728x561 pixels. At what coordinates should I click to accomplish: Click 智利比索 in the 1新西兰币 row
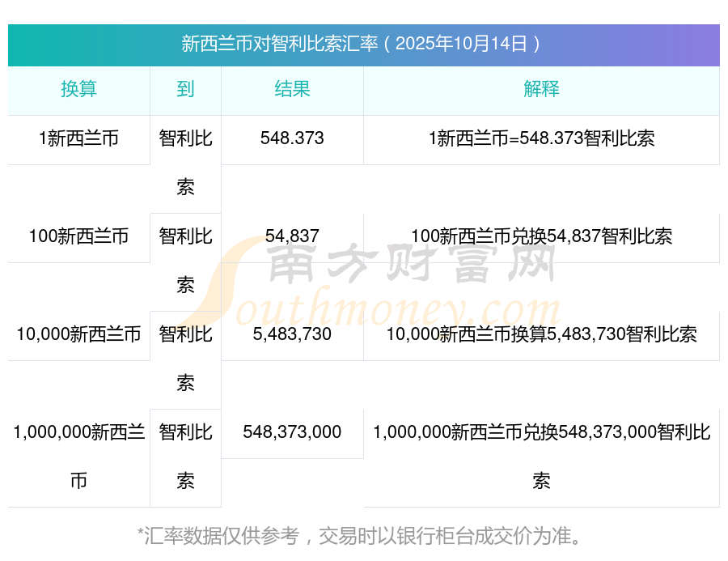click(x=185, y=163)
